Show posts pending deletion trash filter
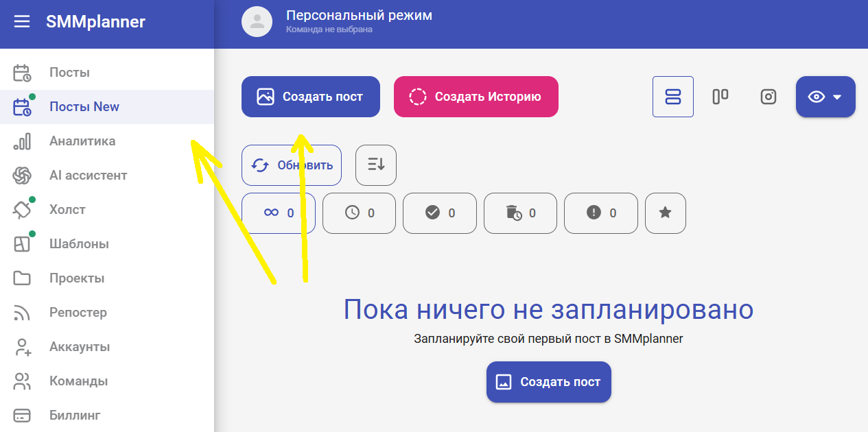Screen dimensions: 868x432 (x=520, y=213)
